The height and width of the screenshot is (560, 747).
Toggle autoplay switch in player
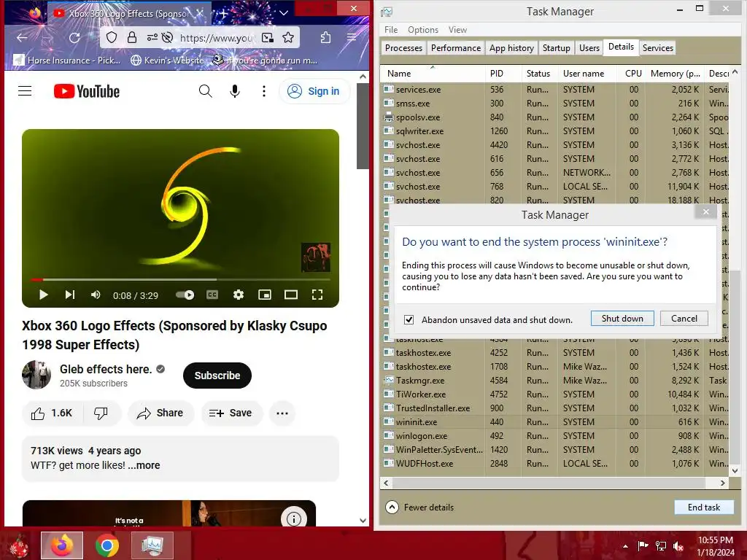coord(185,295)
